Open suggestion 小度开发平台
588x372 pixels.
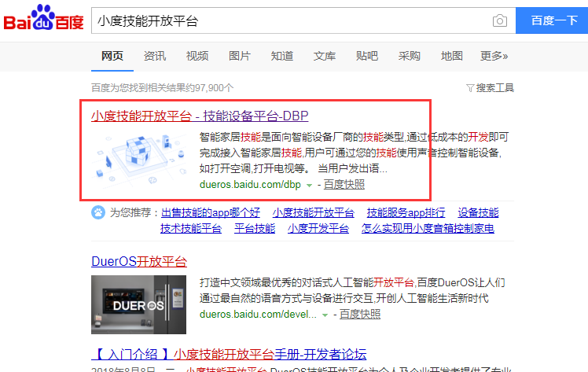coord(318,228)
